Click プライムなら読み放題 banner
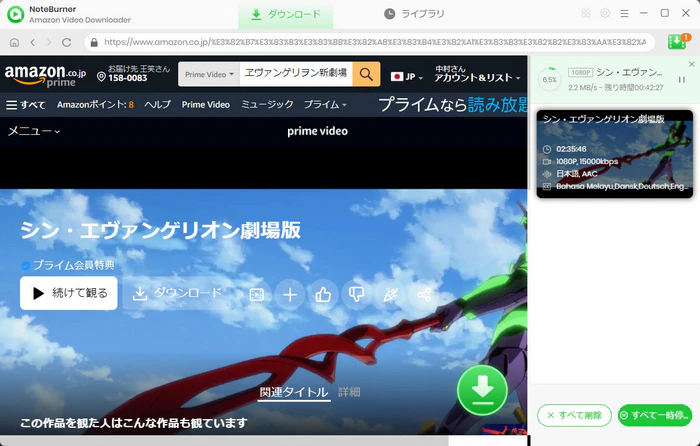 [x=453, y=104]
